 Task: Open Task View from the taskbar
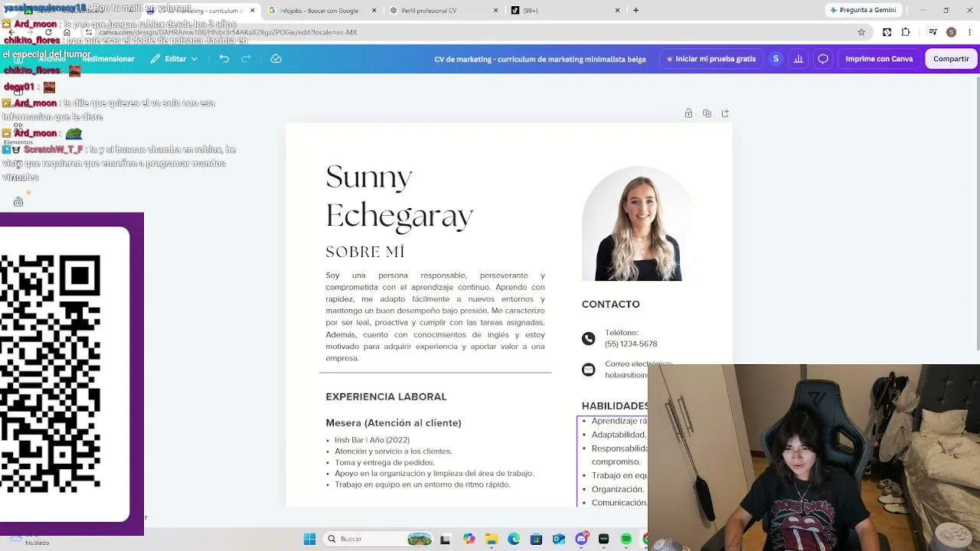(x=446, y=539)
